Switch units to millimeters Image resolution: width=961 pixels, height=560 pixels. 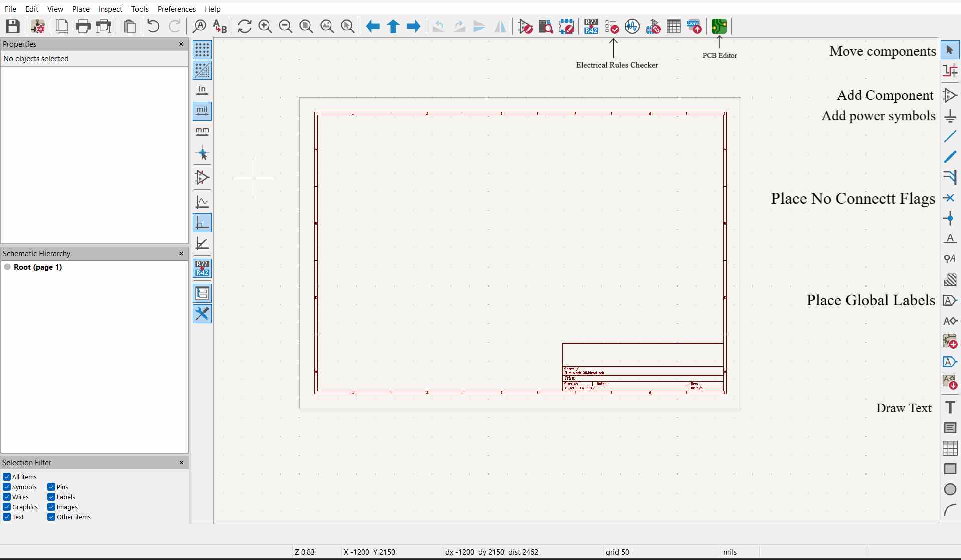[x=202, y=132]
